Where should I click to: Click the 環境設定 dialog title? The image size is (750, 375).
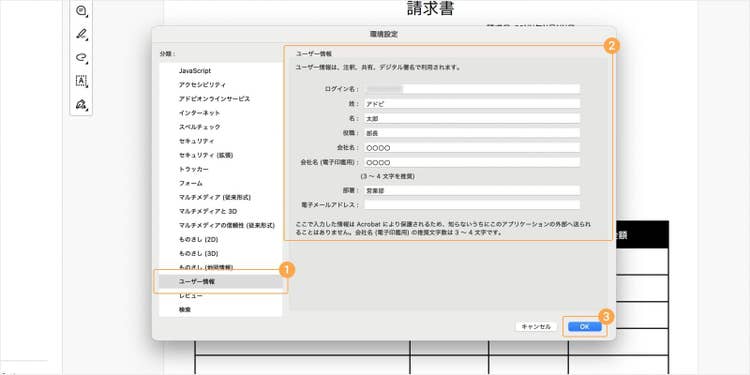384,34
